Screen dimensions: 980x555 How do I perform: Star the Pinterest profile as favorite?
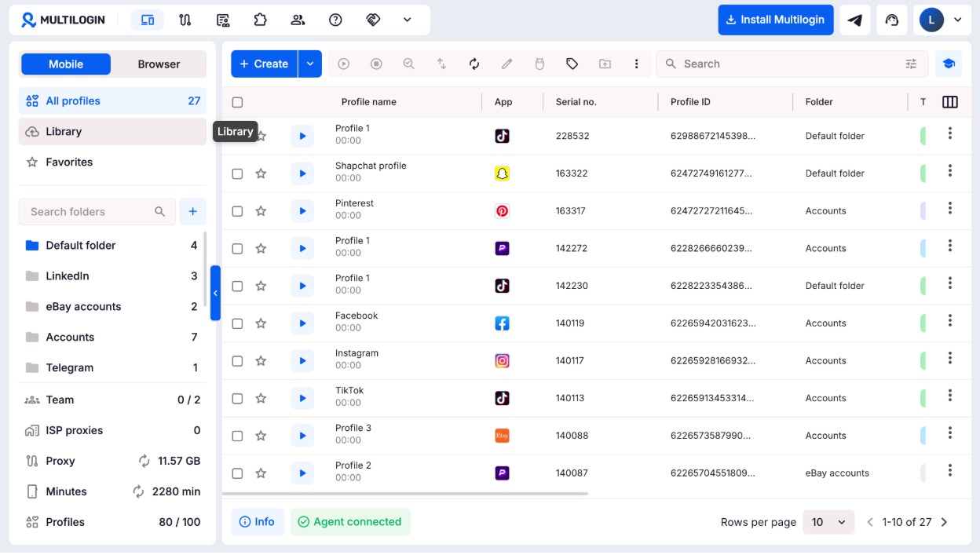(261, 211)
